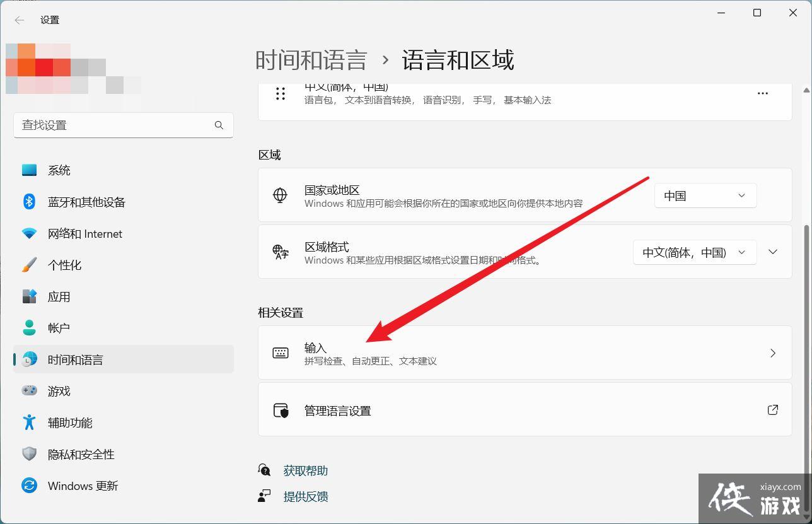
Task: Click the keyboard icon beside 输入
Action: click(281, 353)
